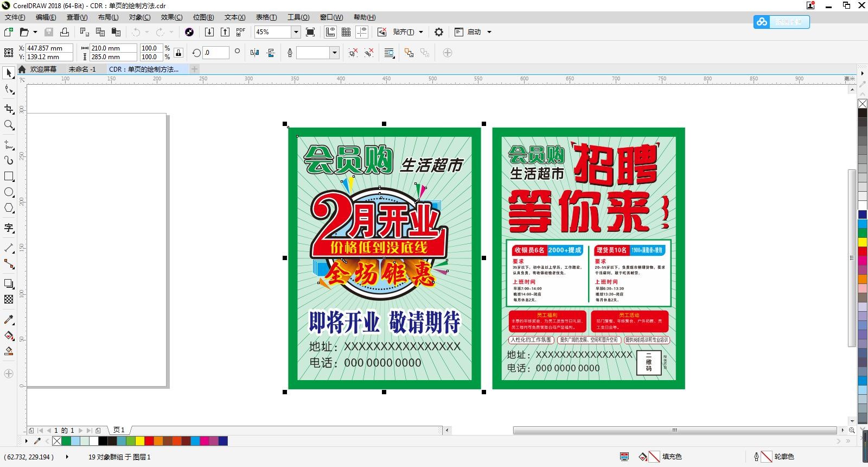Viewport: 868px width, 467px height.
Task: Pick the Ellipse tool
Action: pos(9,192)
